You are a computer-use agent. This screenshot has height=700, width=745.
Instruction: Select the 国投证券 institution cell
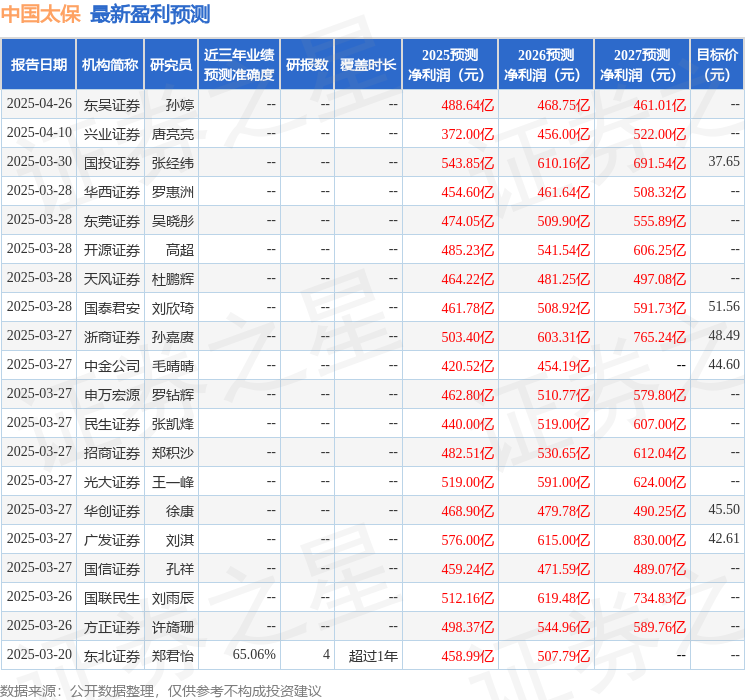pyautogui.click(x=112, y=163)
